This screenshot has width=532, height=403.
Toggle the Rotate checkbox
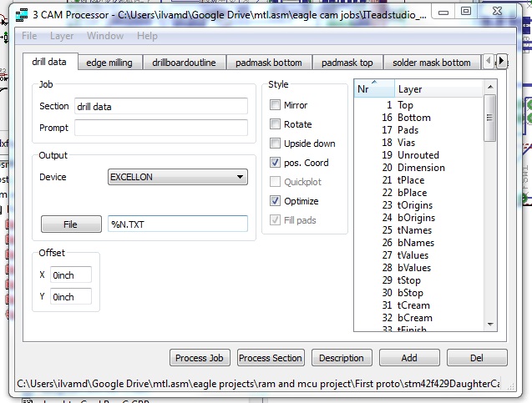[276, 124]
